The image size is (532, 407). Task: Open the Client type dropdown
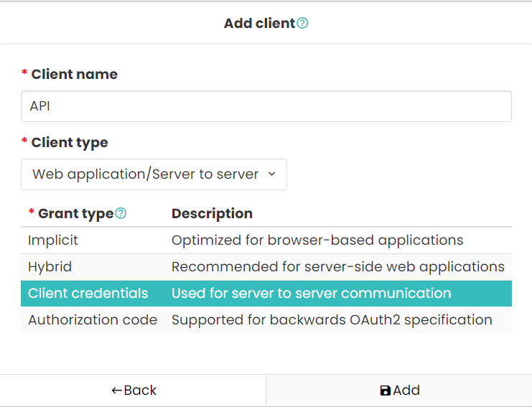click(154, 174)
